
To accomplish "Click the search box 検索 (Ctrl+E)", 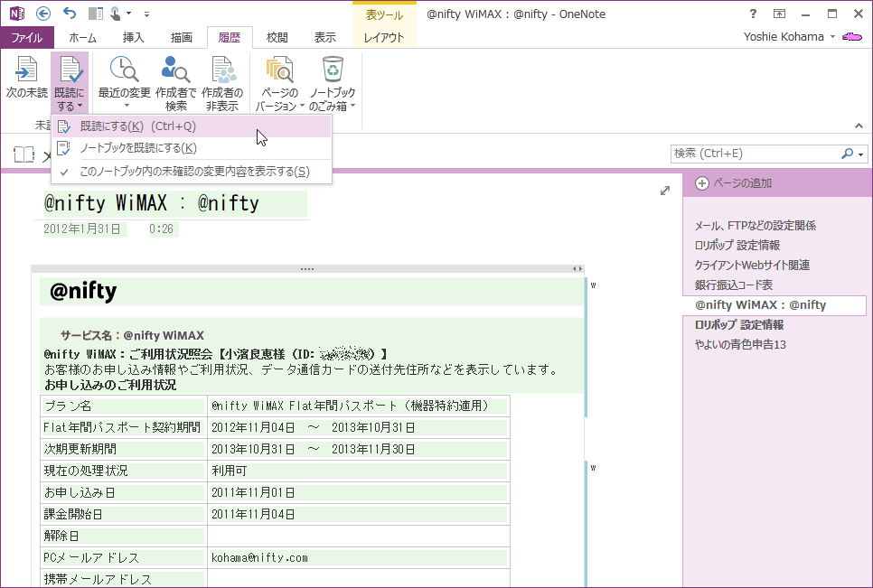I will pos(755,154).
